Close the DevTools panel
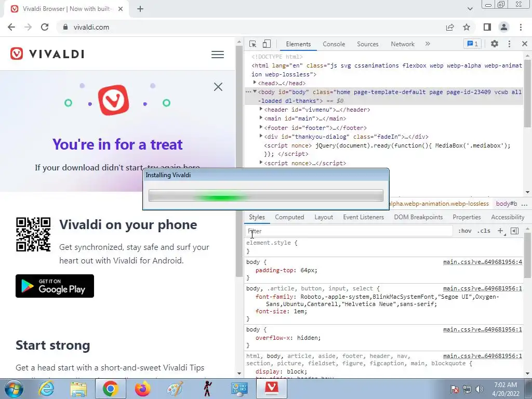The width and height of the screenshot is (532, 399). 525,44
